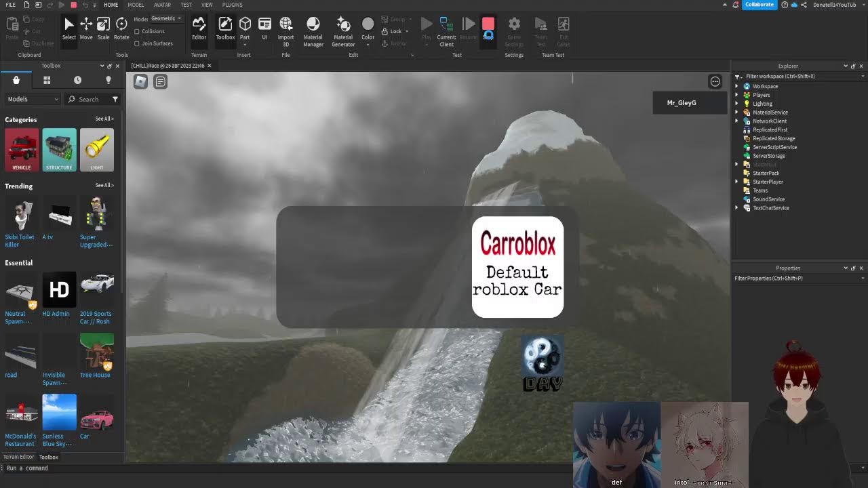Screen dimensions: 868x488
Task: Expand the StarterPlayer tree node
Action: (737, 182)
